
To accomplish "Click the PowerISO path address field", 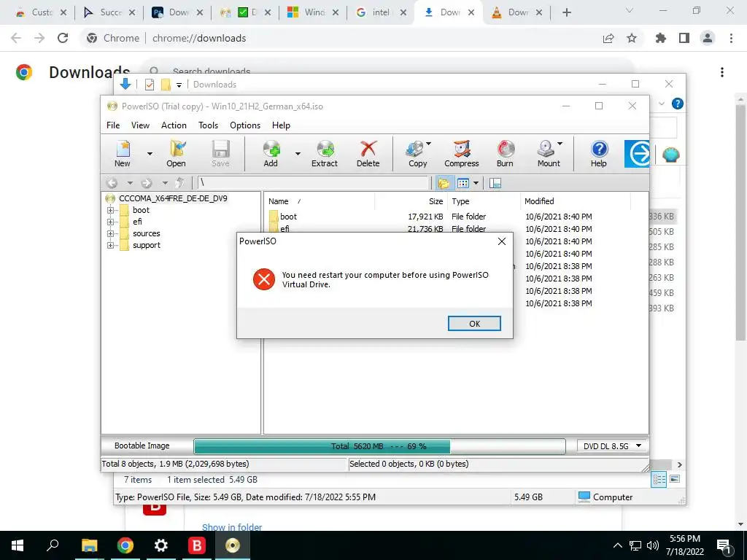I will click(x=312, y=183).
